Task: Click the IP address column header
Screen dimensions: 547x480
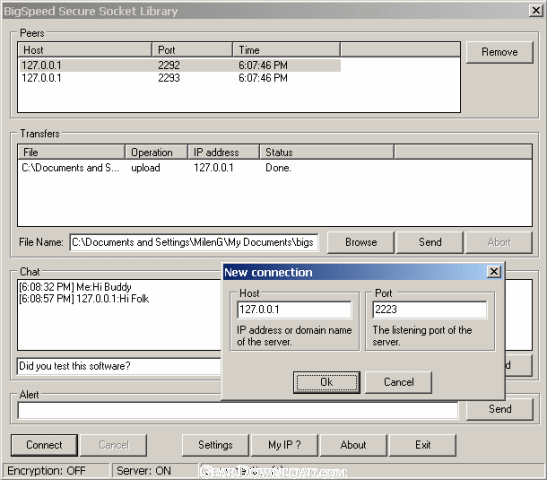Action: [223, 152]
